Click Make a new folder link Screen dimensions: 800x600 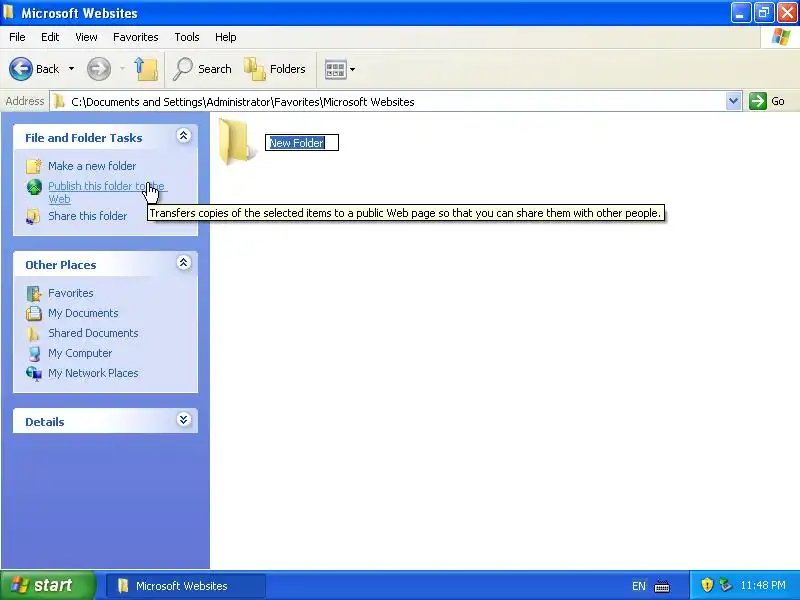click(92, 166)
